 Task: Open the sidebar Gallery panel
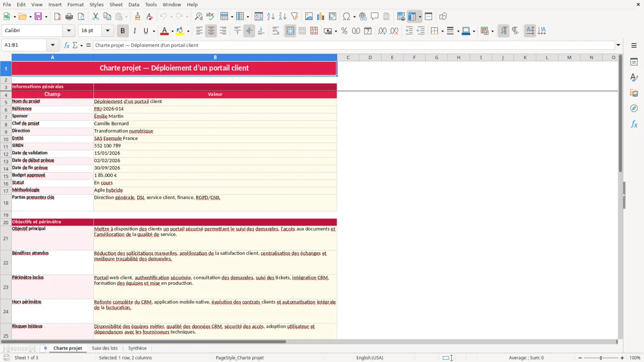634,93
